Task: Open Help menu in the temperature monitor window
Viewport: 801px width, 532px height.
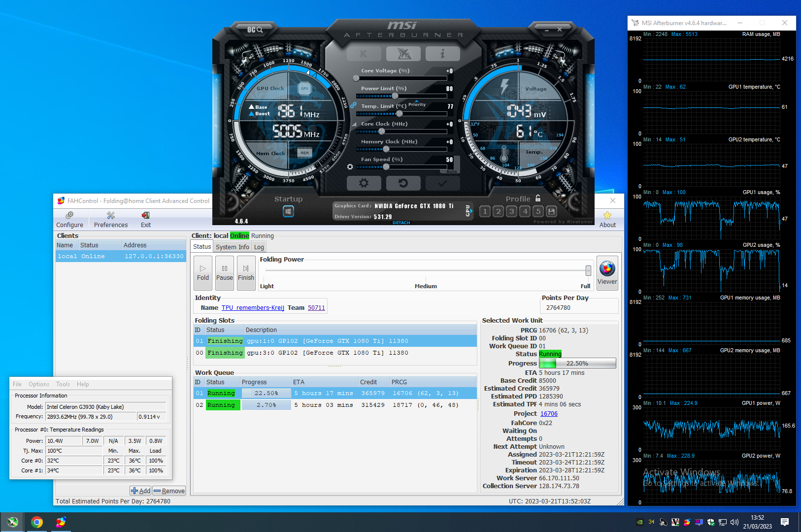Action: tap(83, 384)
